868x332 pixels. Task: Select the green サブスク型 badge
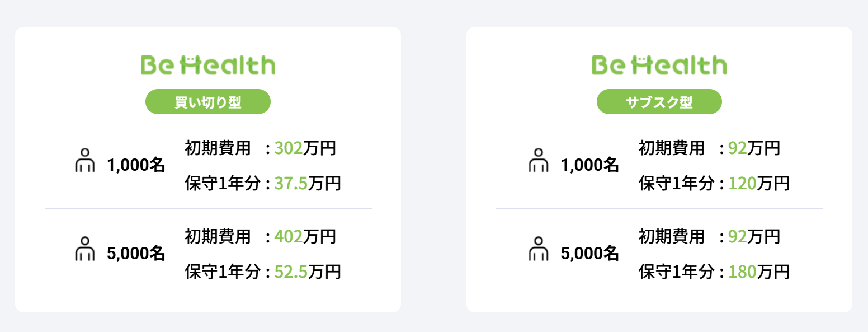(x=659, y=102)
